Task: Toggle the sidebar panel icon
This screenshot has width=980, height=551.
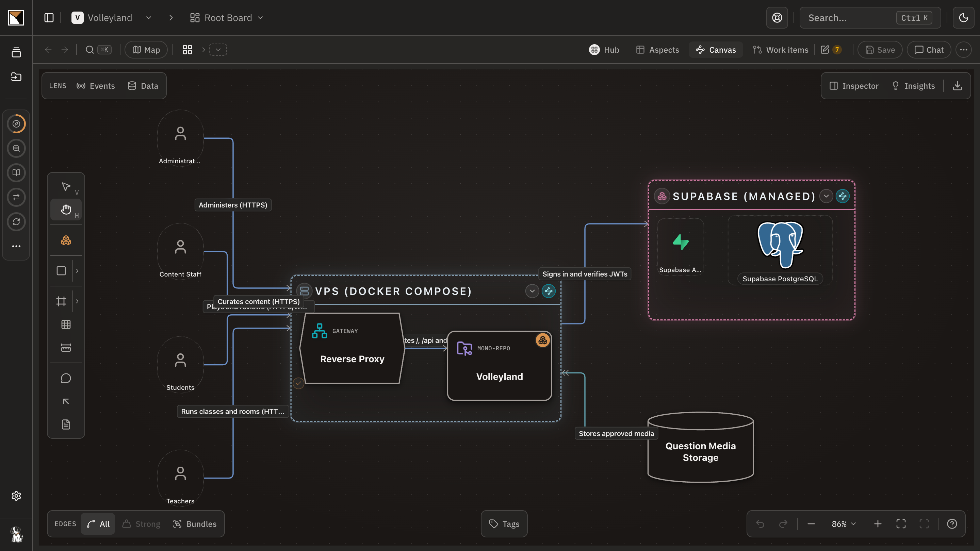Action: pos(49,18)
